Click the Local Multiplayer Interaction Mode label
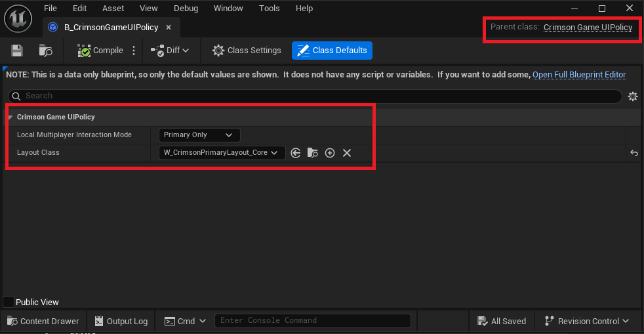 [x=74, y=135]
